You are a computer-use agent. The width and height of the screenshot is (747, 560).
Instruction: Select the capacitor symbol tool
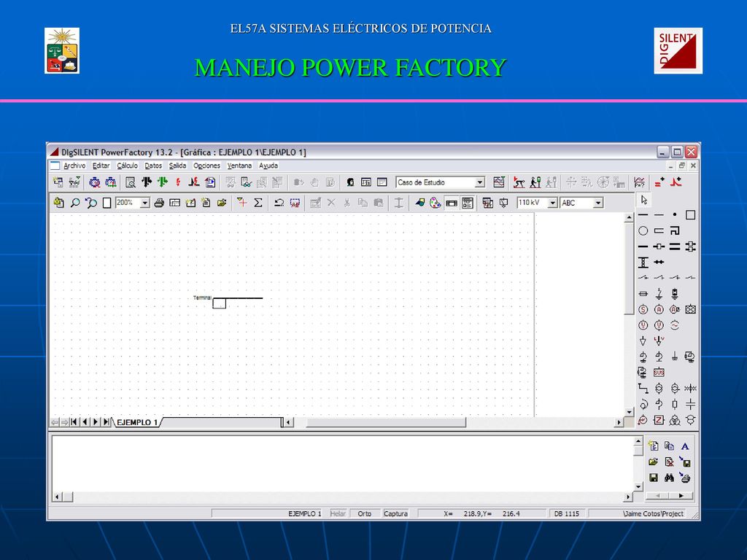[690, 404]
